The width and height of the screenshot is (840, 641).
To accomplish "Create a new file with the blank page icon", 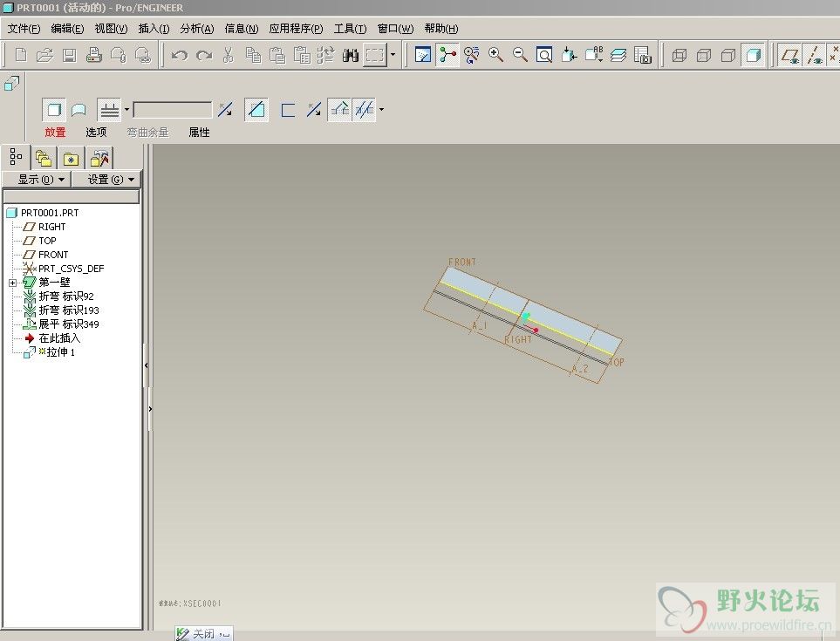I will coord(21,55).
